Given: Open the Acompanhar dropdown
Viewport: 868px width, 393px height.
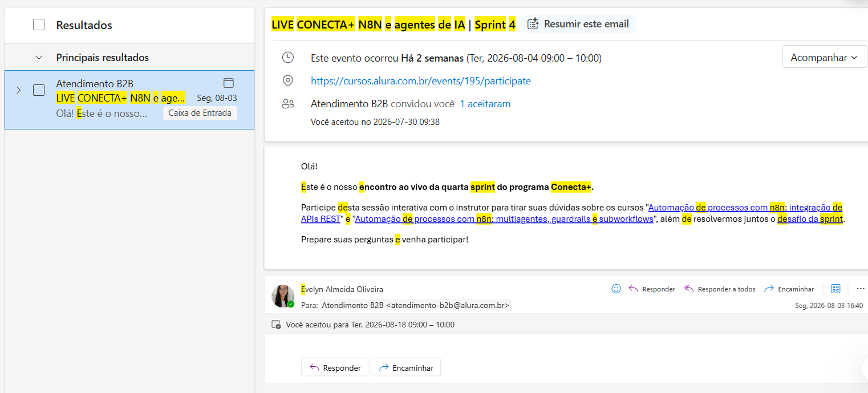Looking at the screenshot, I should [824, 58].
